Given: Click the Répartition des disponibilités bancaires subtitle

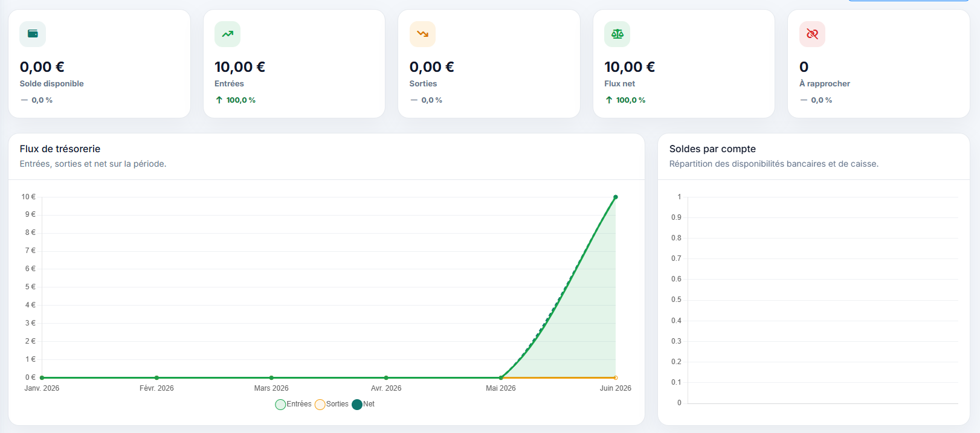Looking at the screenshot, I should coord(774,164).
